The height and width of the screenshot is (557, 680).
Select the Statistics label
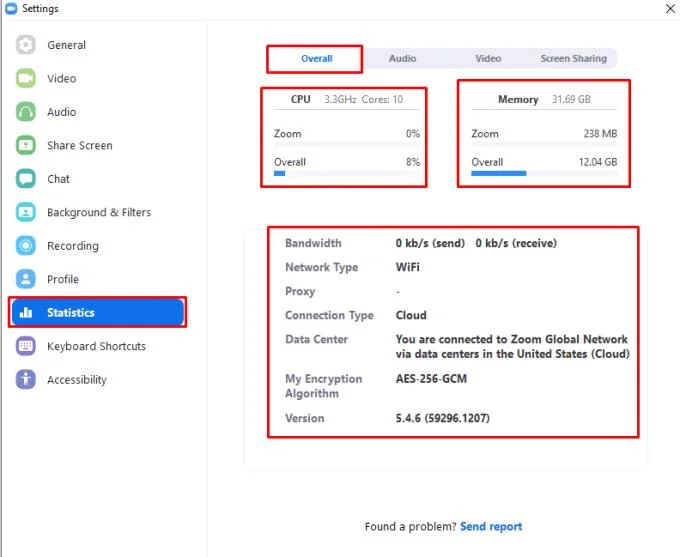[71, 312]
